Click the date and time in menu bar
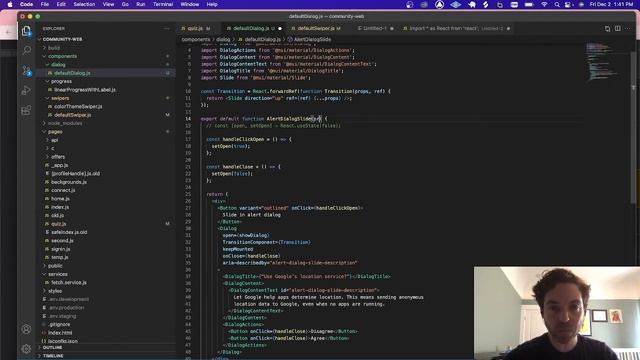This screenshot has height=360, width=640. (x=611, y=4)
